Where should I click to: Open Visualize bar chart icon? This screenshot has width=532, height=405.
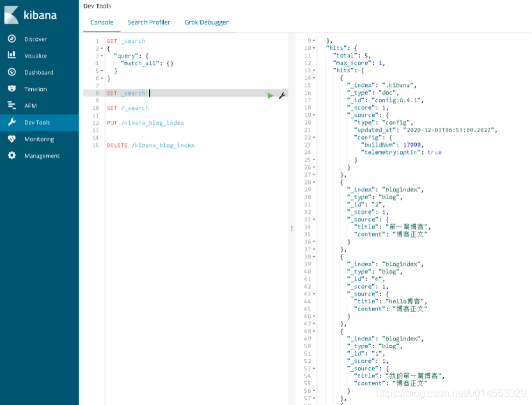point(12,55)
